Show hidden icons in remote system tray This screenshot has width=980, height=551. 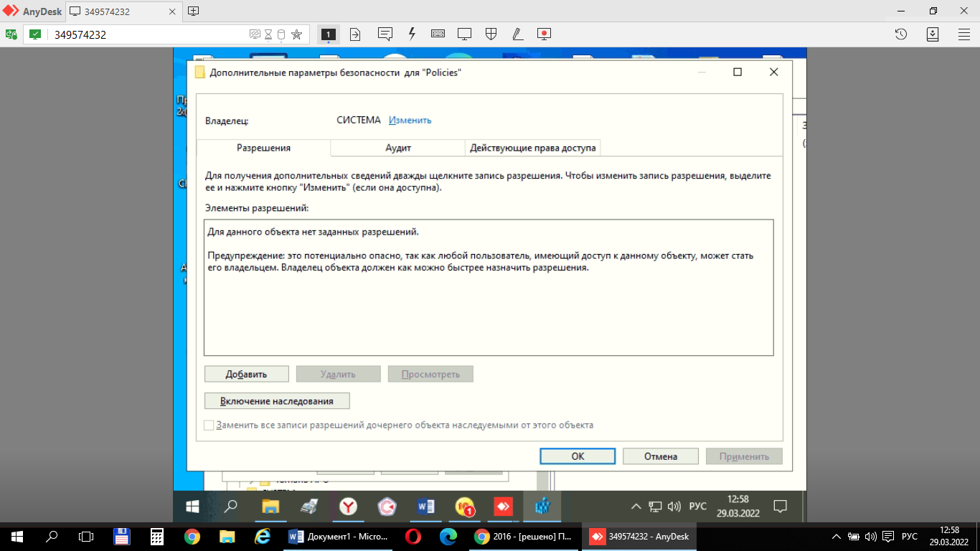(x=636, y=507)
